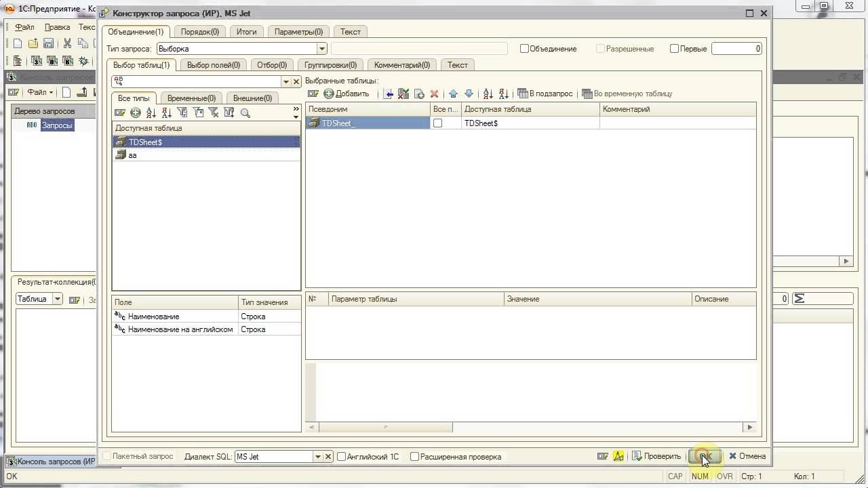Screen dimensions: 868x488
Task: Switch to Временные(0) tab
Action: click(191, 98)
